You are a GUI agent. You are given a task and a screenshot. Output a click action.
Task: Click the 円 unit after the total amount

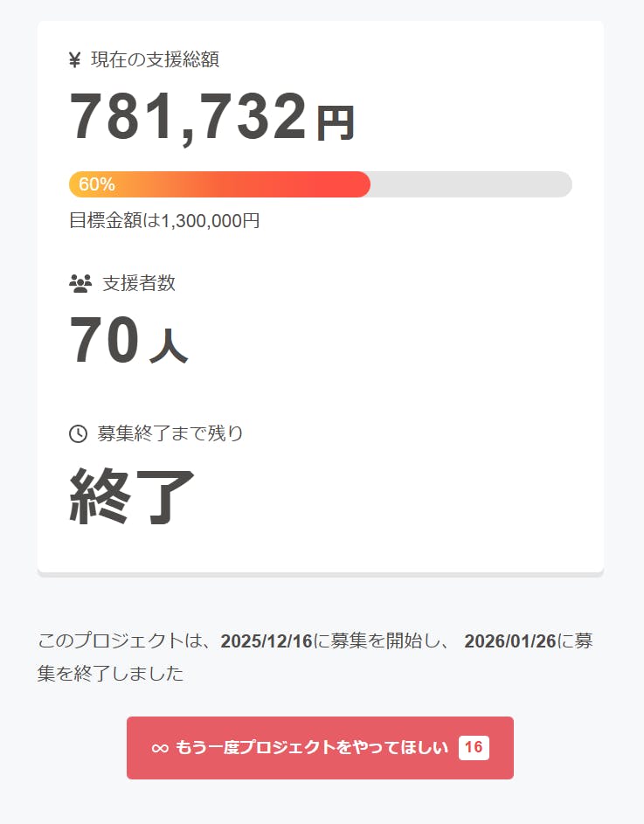pos(335,123)
